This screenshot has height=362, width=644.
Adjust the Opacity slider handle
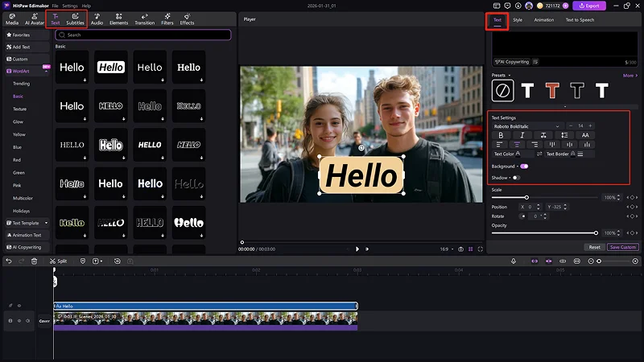596,233
